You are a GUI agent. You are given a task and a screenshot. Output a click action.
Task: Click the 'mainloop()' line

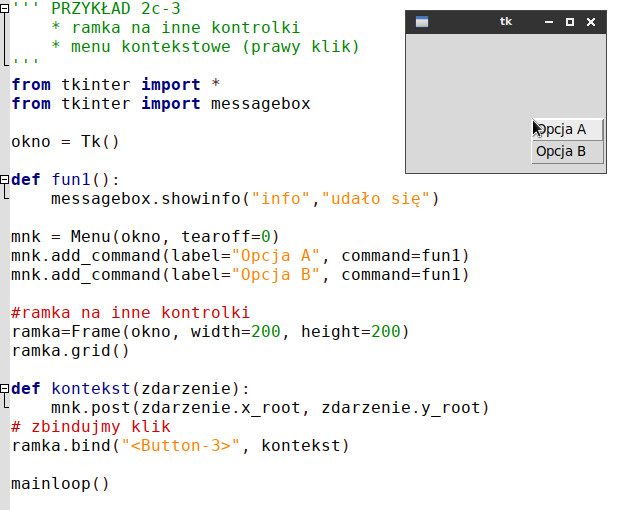coord(60,483)
